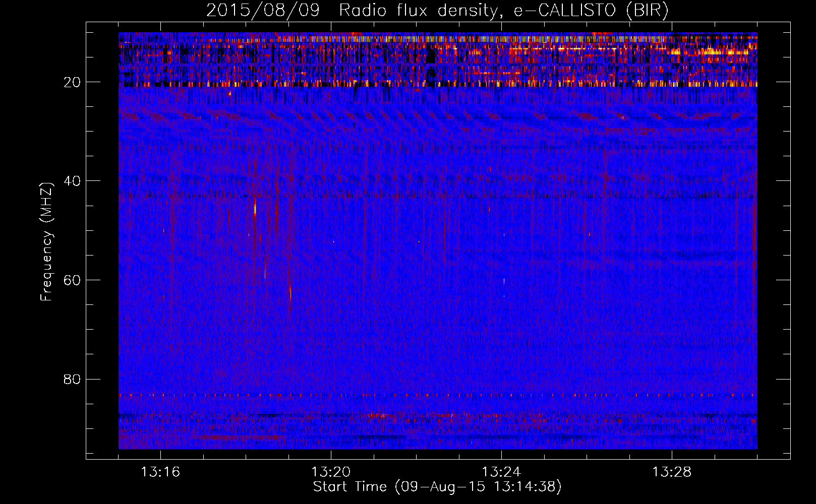Click the 20 MHz frequency tick label
Viewport: 816px width, 504px height.
click(x=72, y=82)
